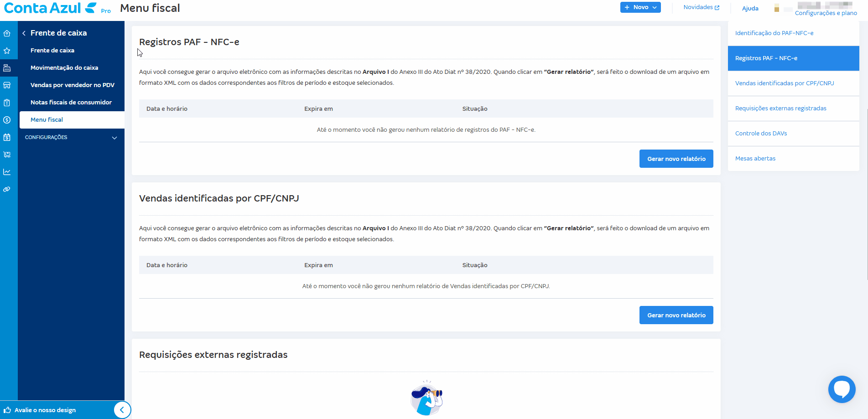Image resolution: width=868 pixels, height=419 pixels.
Task: Open the dollar-circle finance icon
Action: [8, 119]
